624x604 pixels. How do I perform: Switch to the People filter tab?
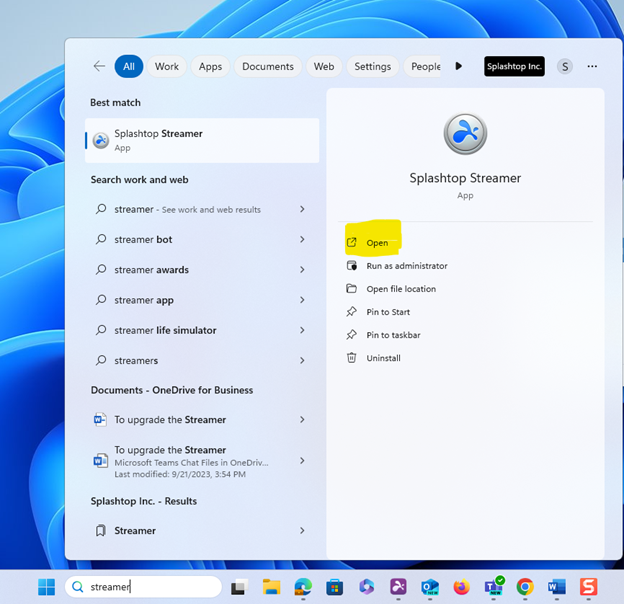[422, 66]
